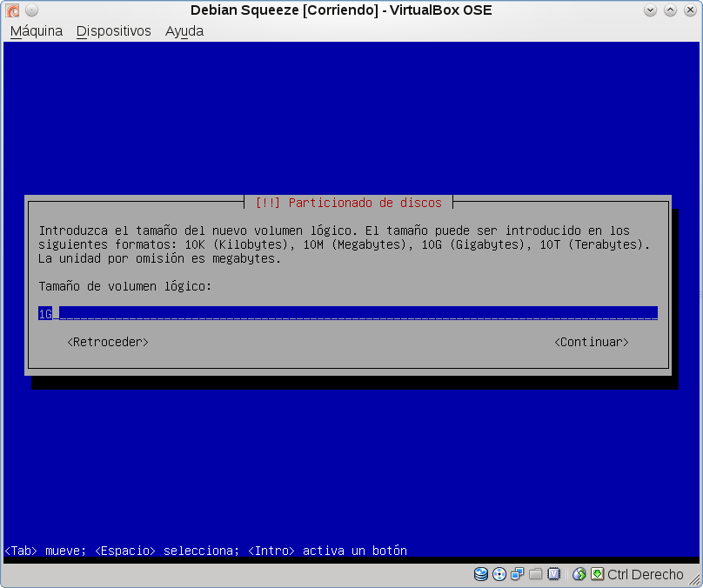
Task: Open the Máquina menu
Action: click(37, 31)
